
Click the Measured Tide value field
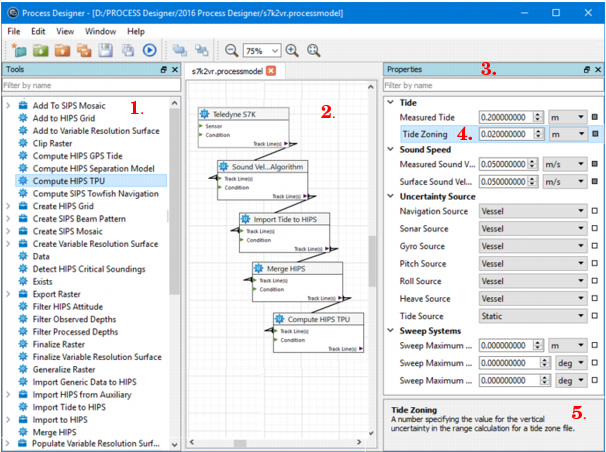(505, 118)
